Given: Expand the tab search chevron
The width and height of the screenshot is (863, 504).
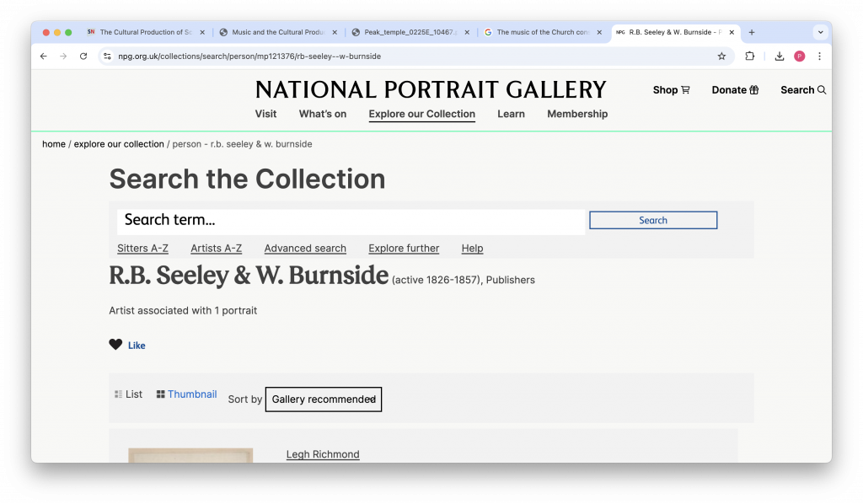Looking at the screenshot, I should coord(821,33).
